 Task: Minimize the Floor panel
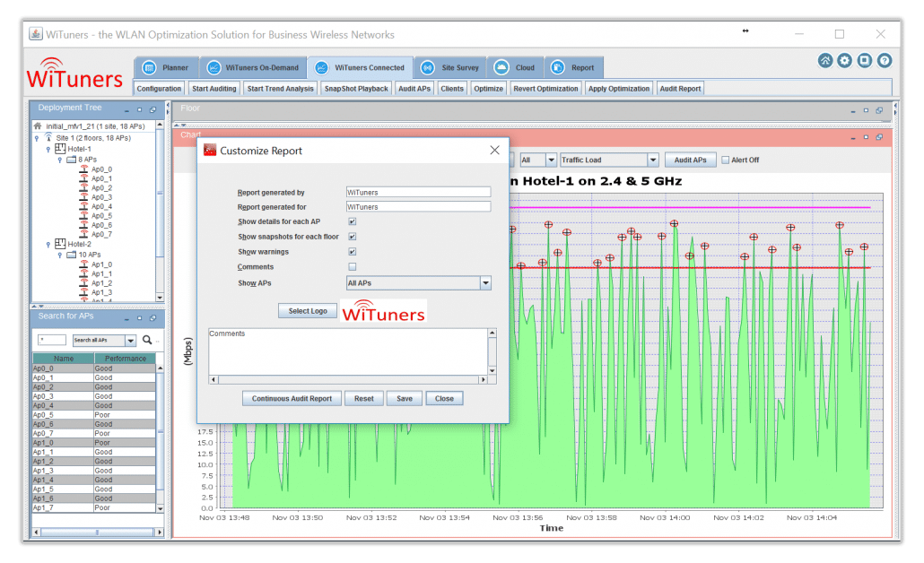853,110
